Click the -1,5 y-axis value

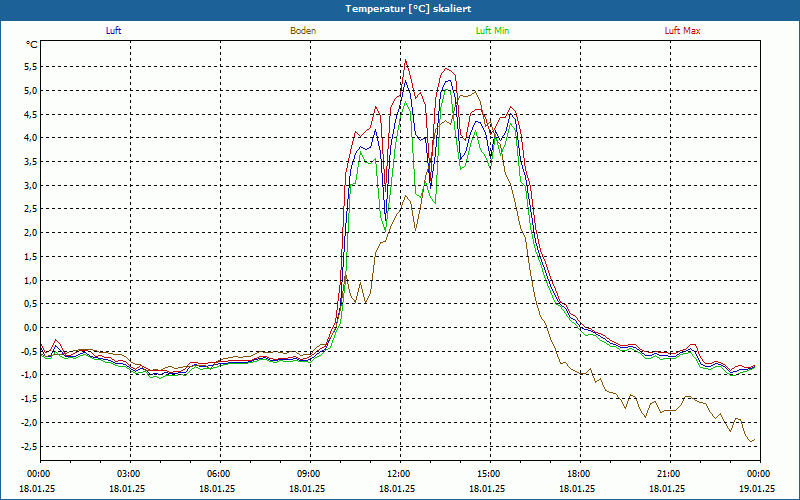(29, 399)
